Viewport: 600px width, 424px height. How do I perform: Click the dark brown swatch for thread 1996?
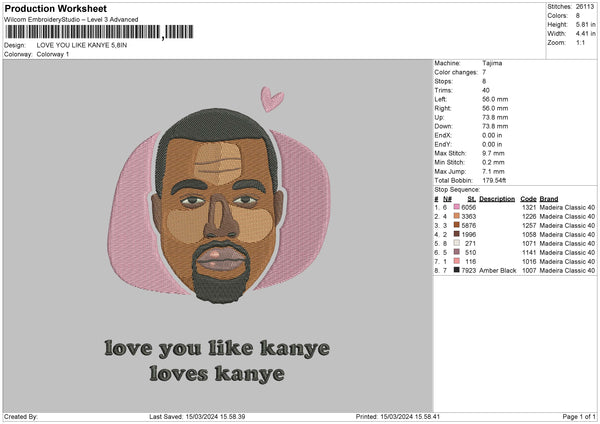(x=456, y=234)
